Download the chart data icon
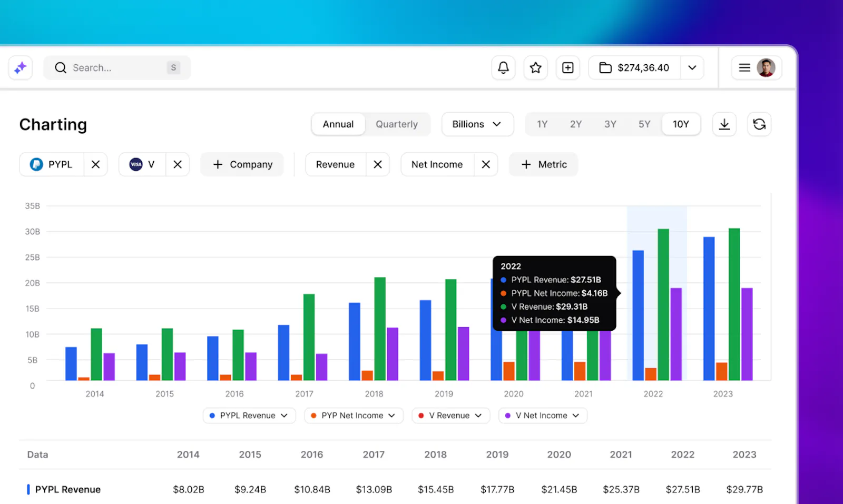The width and height of the screenshot is (843, 504). point(724,124)
